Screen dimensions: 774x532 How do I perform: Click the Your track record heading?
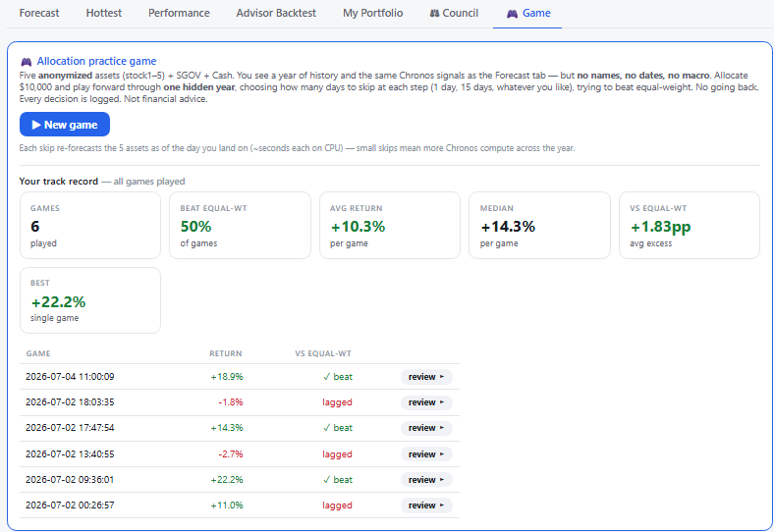point(58,182)
